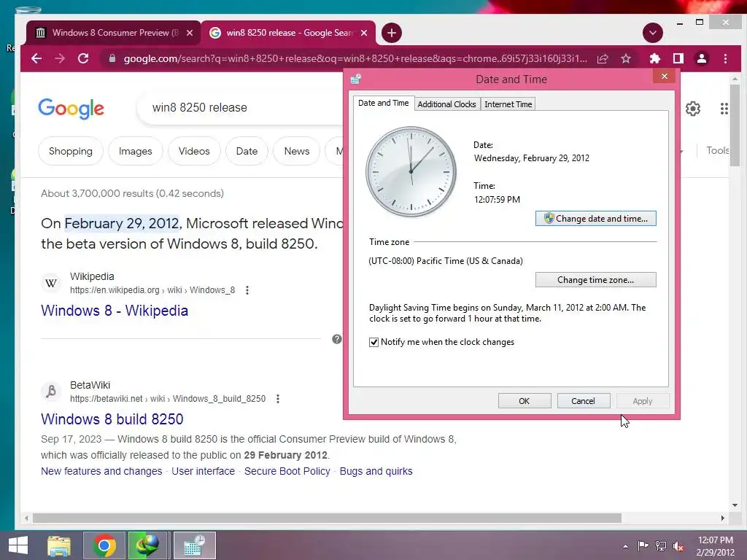Image resolution: width=747 pixels, height=560 pixels.
Task: Click Change date and time button
Action: [x=595, y=219]
